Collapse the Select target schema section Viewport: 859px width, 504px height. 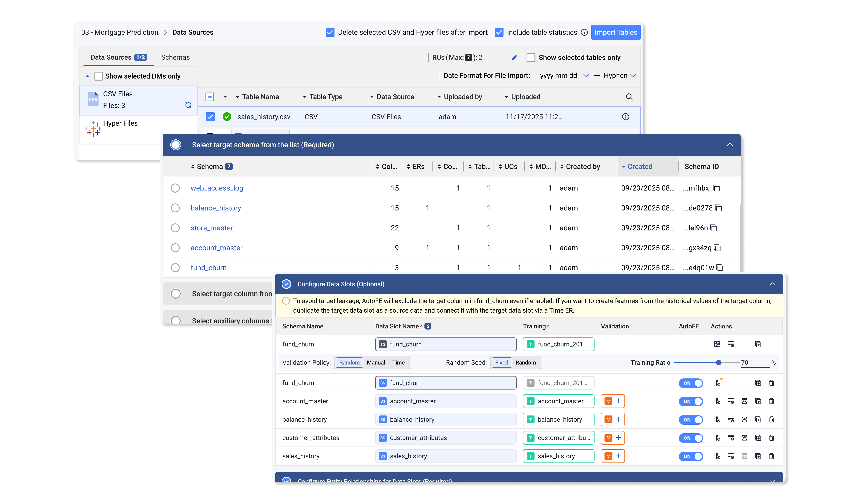click(730, 145)
